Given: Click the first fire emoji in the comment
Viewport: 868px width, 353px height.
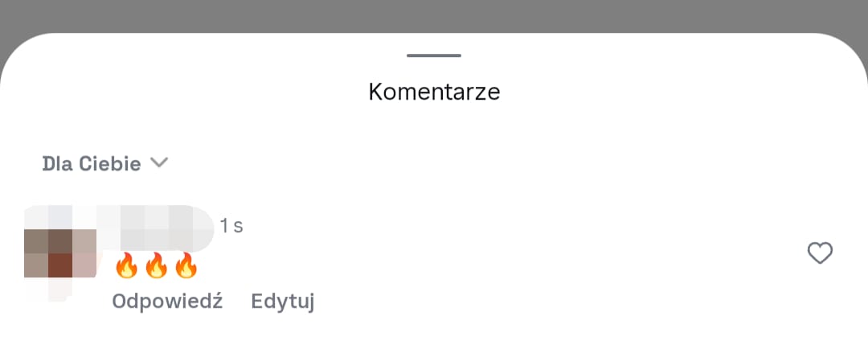Looking at the screenshot, I should tap(126, 265).
